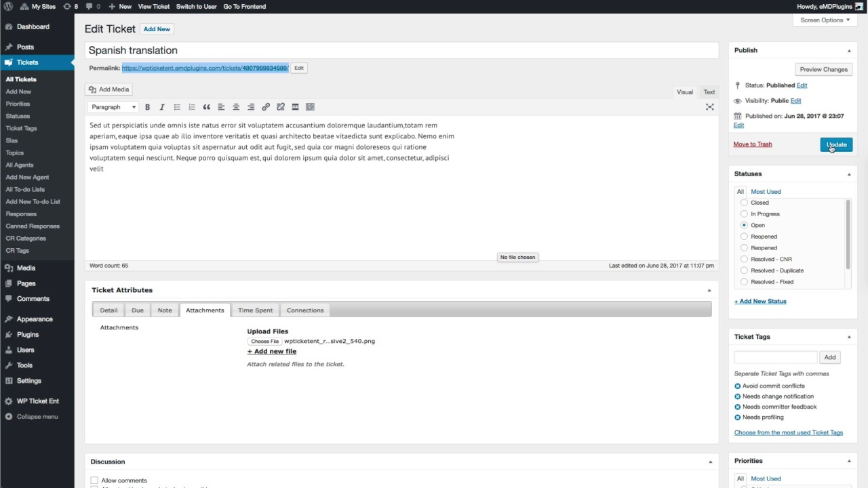Select Resolved - CNR status radio
868x488 pixels.
(744, 259)
